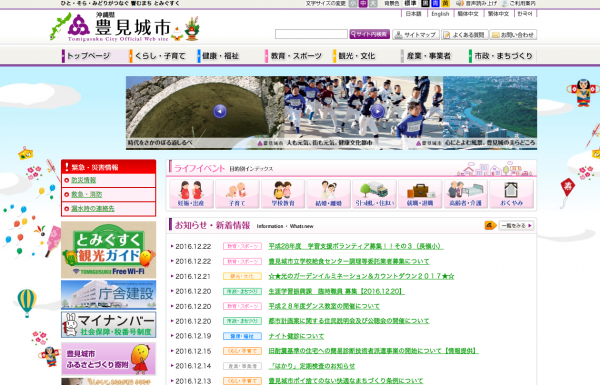Open the 防災情報 emergency link
Image resolution: width=600 pixels, height=385 pixels.
tap(84, 180)
